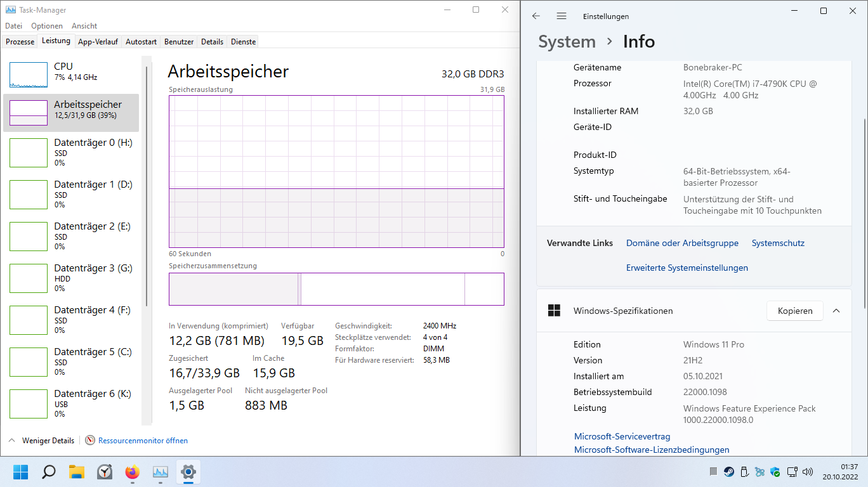
Task: Click gray square tray icon
Action: [713, 472]
